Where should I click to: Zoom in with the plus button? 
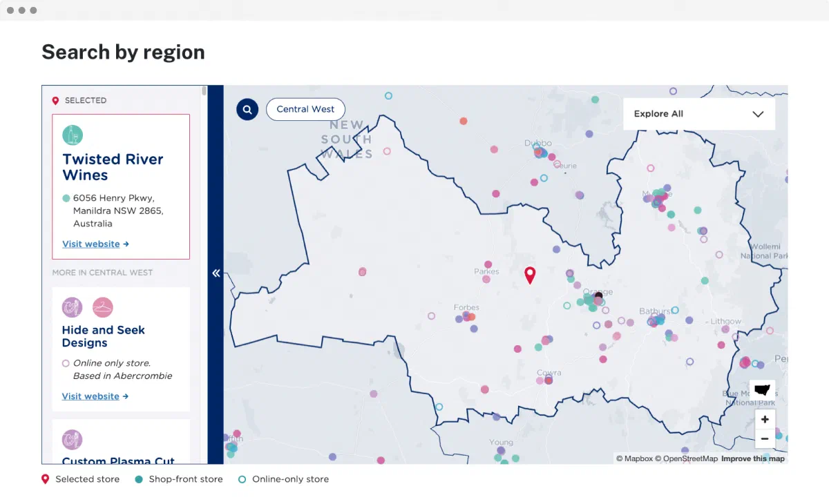click(x=765, y=419)
